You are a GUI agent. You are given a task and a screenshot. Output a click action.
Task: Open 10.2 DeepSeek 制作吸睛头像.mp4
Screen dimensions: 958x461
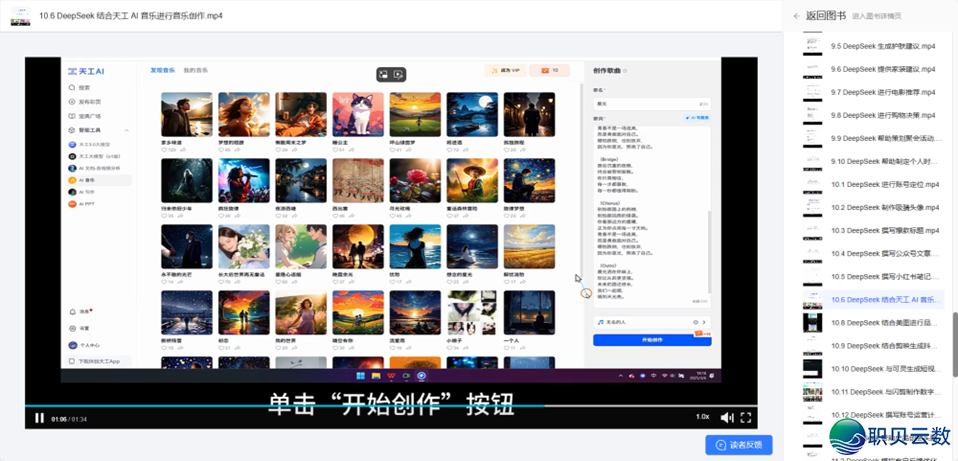click(x=885, y=208)
